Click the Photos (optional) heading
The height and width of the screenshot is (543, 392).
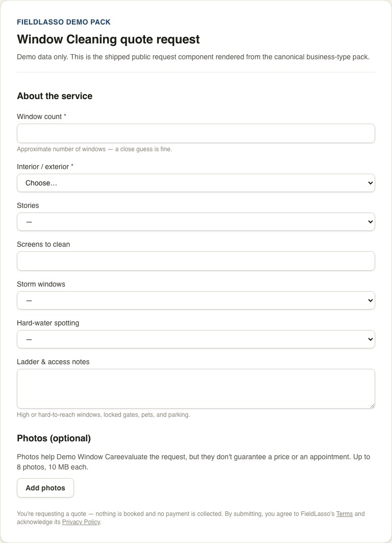coord(54,438)
